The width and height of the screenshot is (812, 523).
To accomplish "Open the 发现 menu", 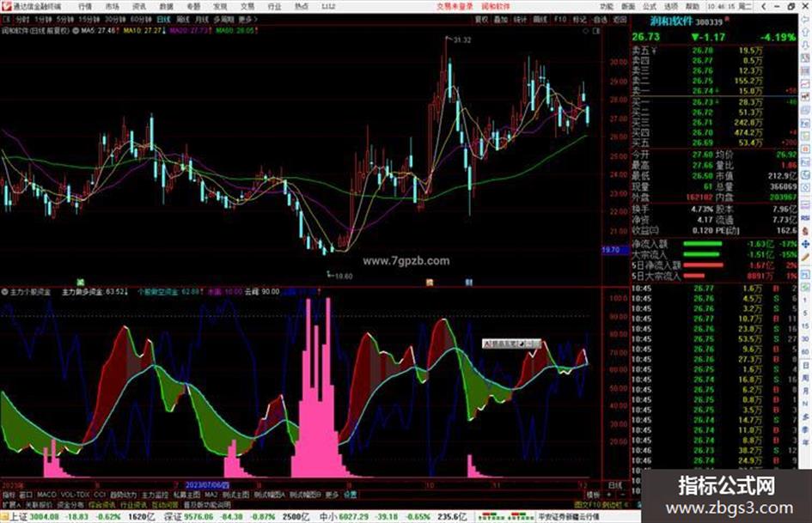I will [x=220, y=7].
